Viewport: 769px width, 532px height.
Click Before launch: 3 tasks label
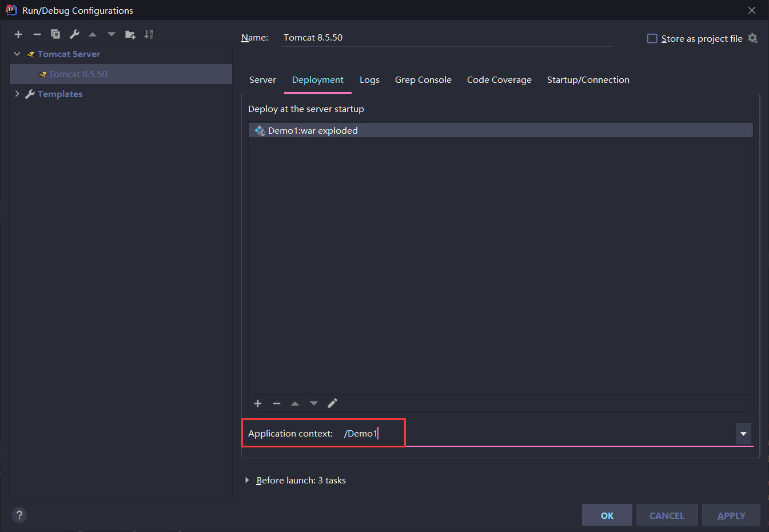click(301, 481)
